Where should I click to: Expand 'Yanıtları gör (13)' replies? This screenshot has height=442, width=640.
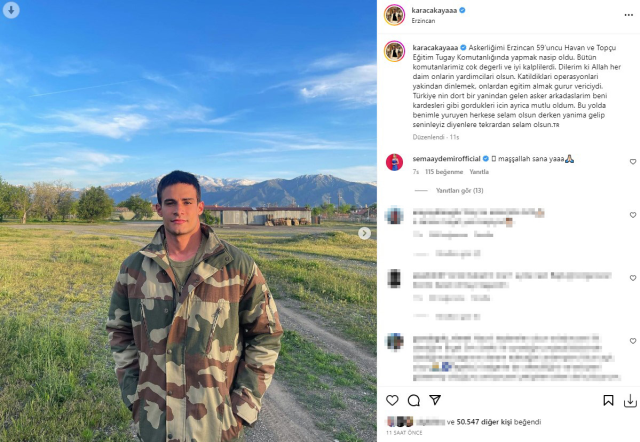459,191
